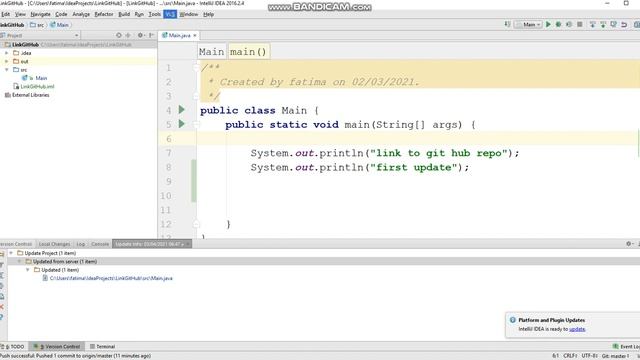Collapse the src folder
This screenshot has height=360, width=640.
click(x=7, y=70)
